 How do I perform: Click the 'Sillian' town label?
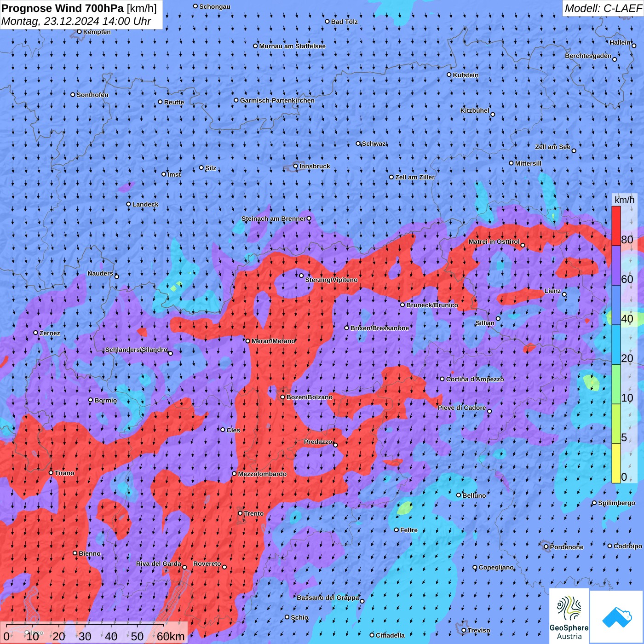coord(485,323)
